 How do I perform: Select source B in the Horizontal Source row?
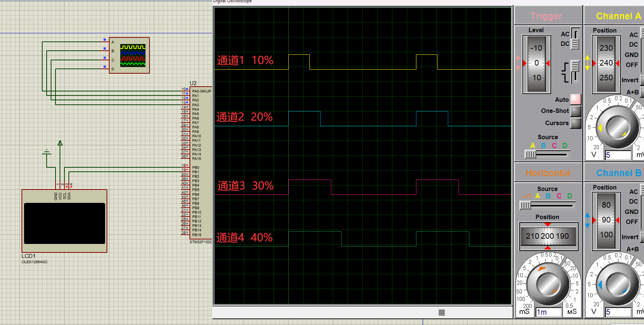pyautogui.click(x=548, y=196)
